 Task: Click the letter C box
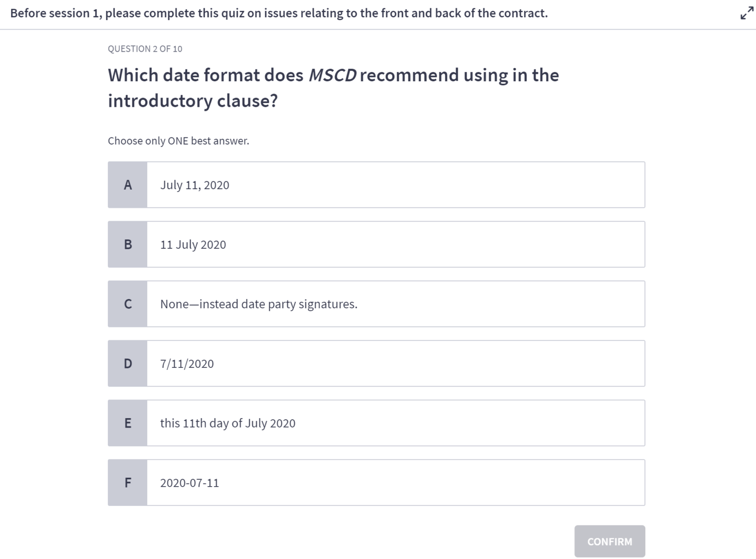(127, 304)
